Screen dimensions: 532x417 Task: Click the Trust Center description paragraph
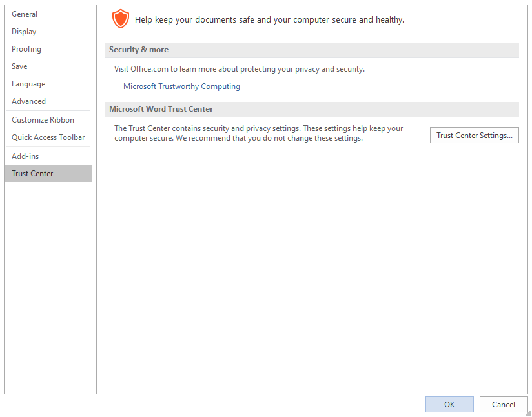[258, 134]
